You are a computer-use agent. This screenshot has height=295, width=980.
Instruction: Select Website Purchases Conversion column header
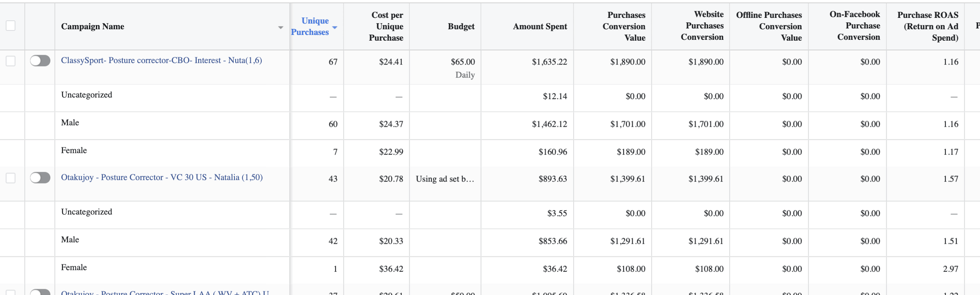click(702, 26)
